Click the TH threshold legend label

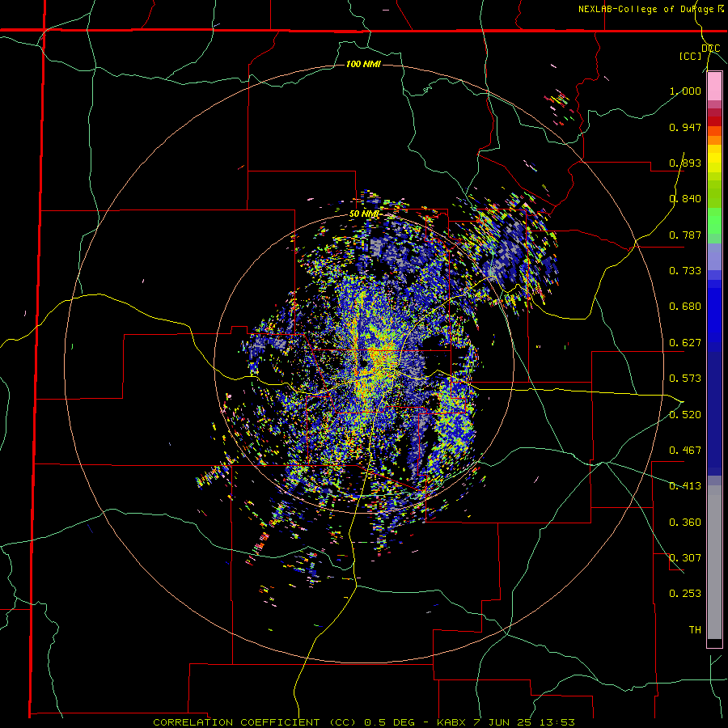click(695, 630)
